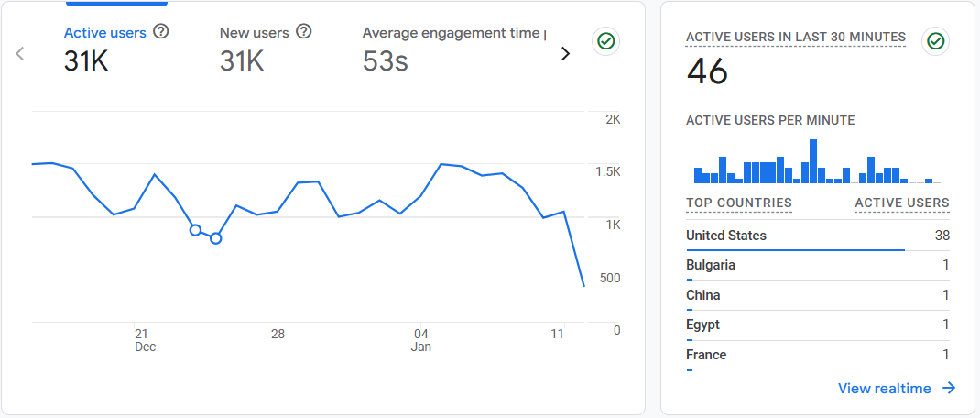
Task: Click Active Users In Last 30 Minutes heading
Action: pos(795,38)
